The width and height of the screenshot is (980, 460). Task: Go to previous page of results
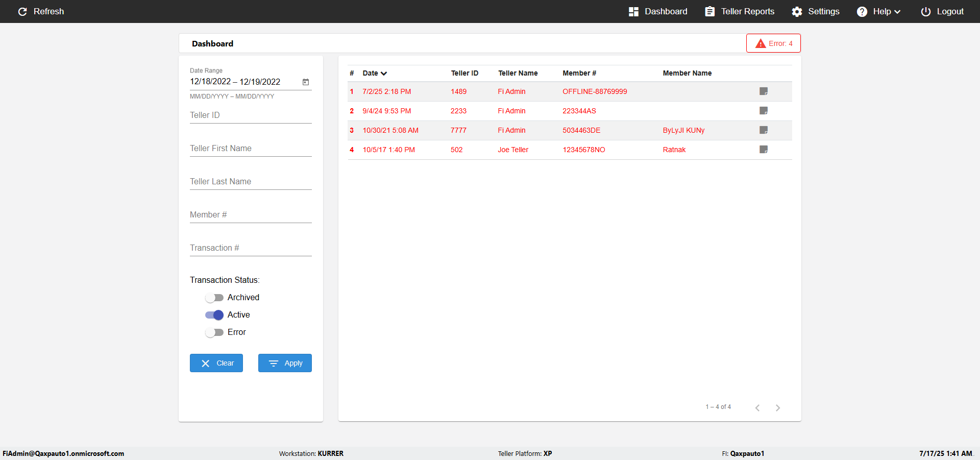(757, 407)
